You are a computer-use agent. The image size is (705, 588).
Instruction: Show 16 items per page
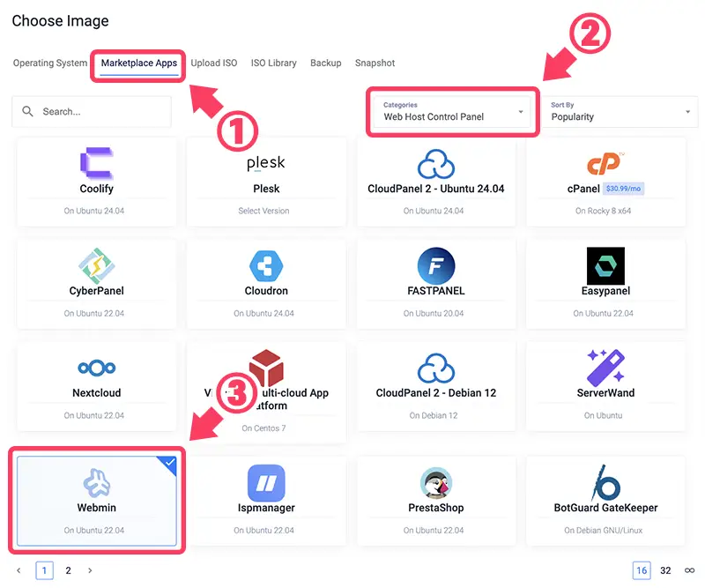click(x=642, y=570)
